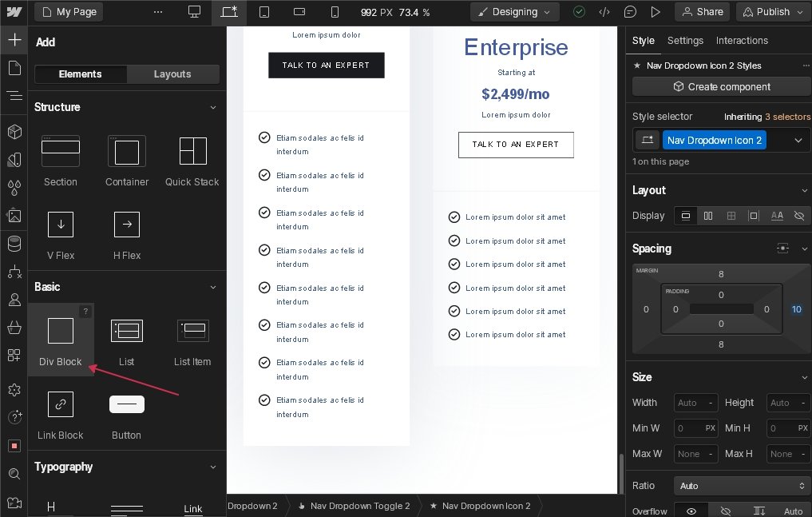Open the Apps grid icon in sidebar

(x=14, y=356)
